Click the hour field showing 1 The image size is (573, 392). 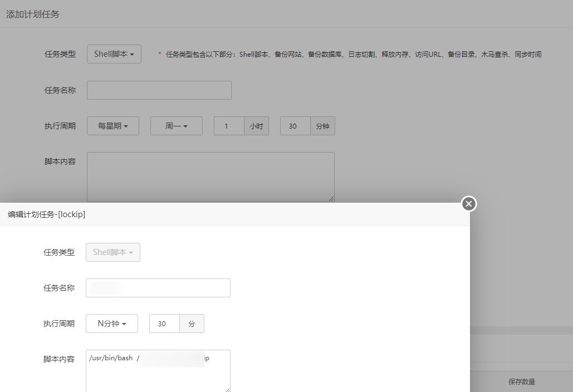pyautogui.click(x=229, y=126)
